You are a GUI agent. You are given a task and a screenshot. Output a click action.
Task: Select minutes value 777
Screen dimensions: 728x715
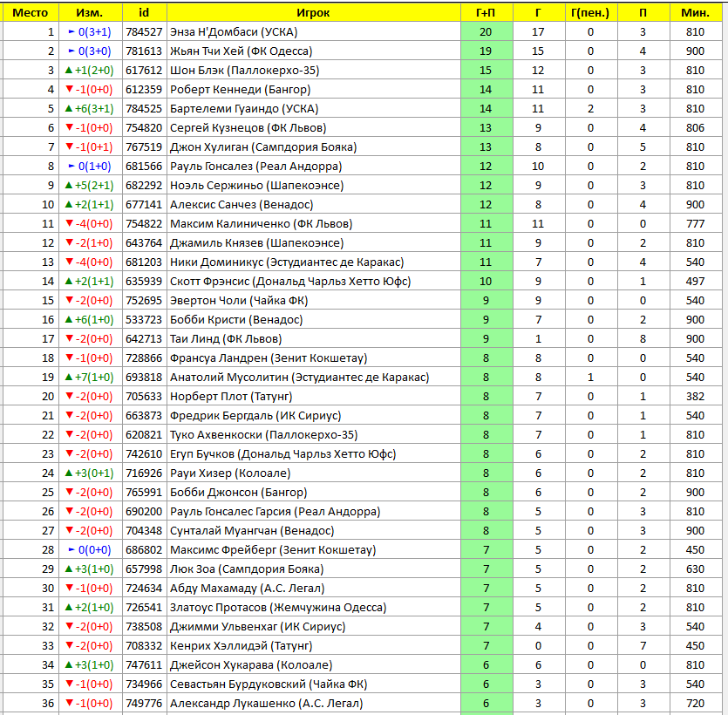(696, 224)
